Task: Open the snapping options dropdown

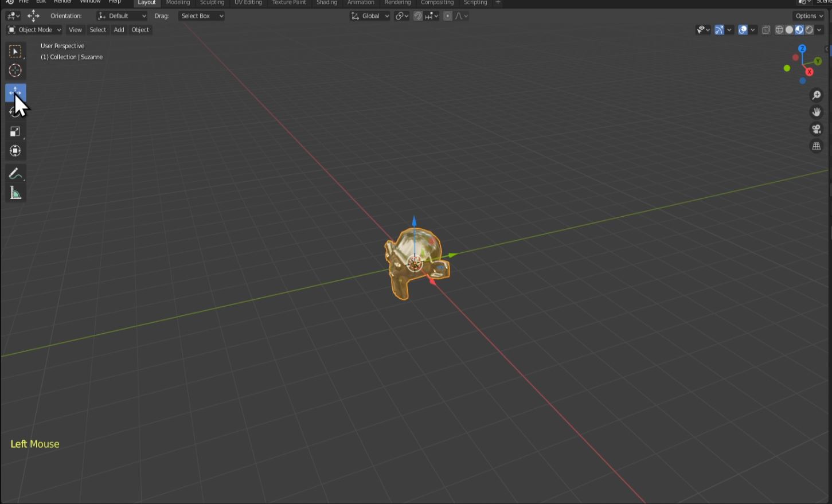Action: (x=432, y=16)
